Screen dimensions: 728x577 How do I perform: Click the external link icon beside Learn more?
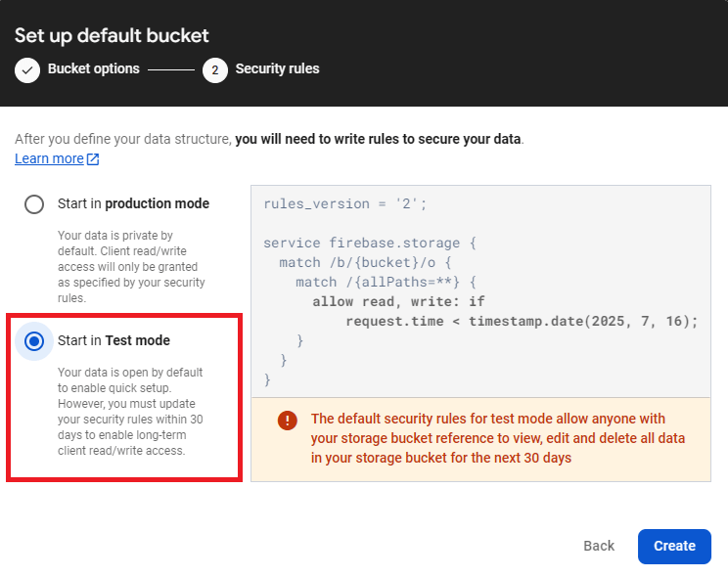point(93,159)
